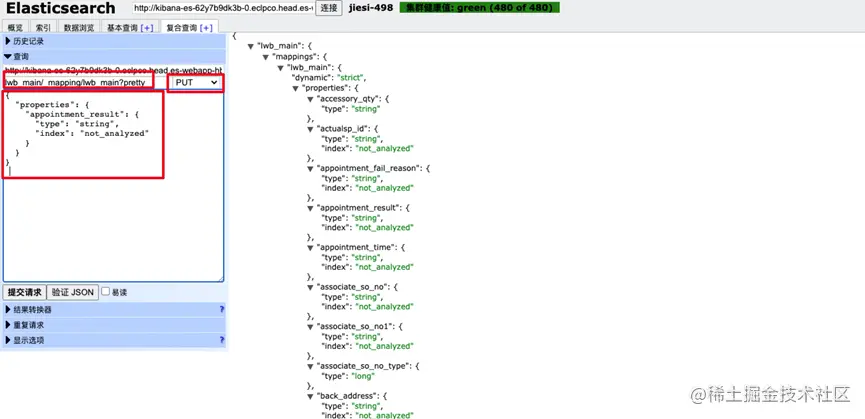Expand the 显示选项 section
Screen dimensions: 865x419
[x=114, y=340]
